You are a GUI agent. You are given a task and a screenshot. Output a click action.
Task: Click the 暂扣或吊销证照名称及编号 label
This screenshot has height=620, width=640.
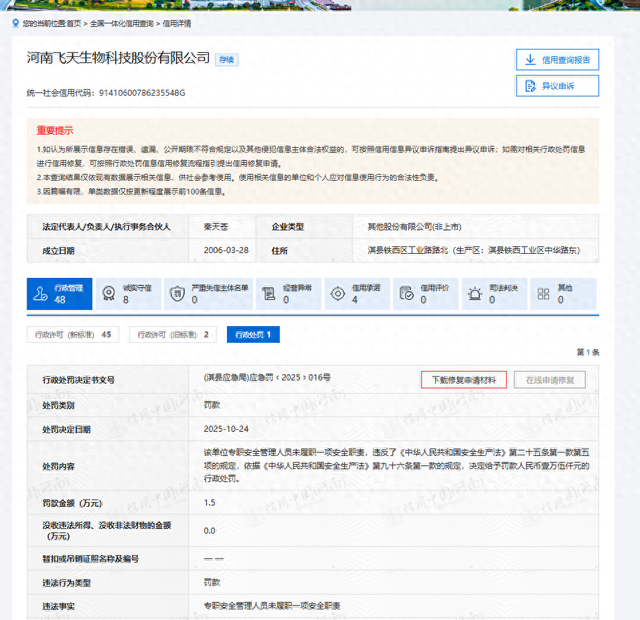(91, 559)
